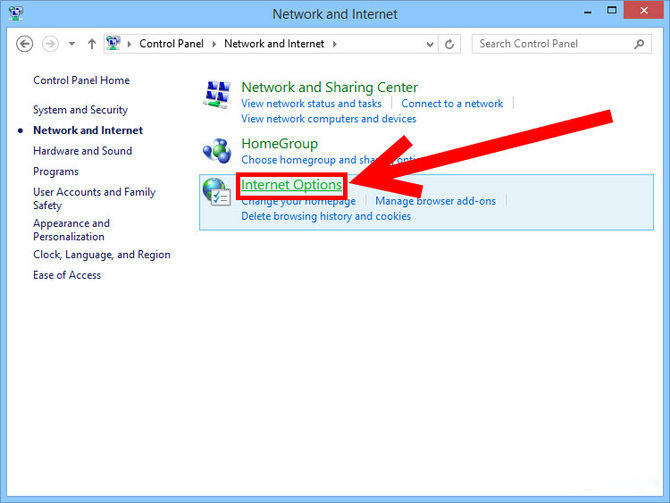
Task: Click the HomeGroup spheres icon
Action: coord(217,150)
